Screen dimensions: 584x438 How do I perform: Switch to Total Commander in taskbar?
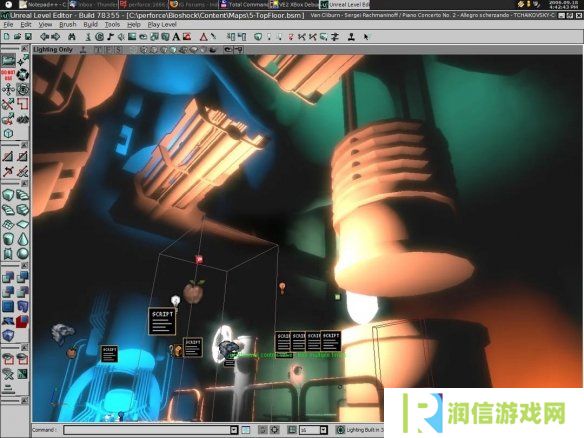[x=244, y=4]
